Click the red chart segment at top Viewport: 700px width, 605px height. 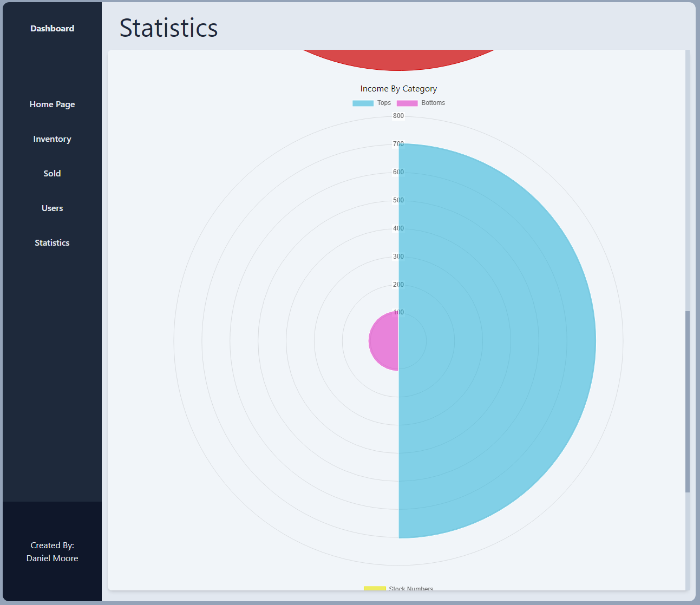[x=398, y=60]
